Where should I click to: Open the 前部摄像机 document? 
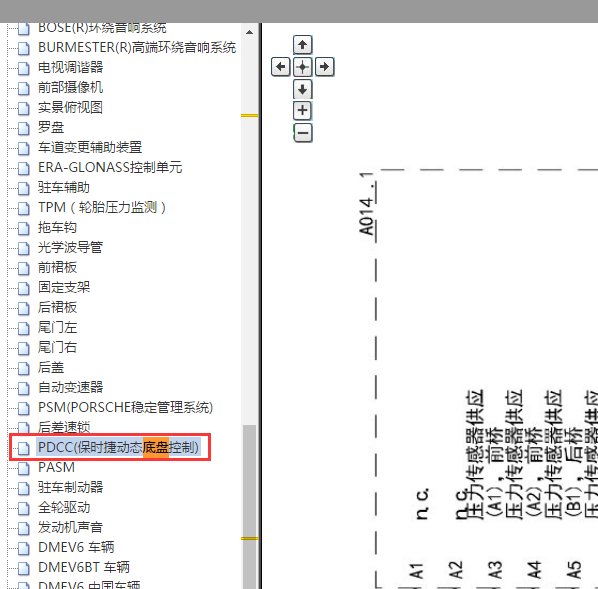71,87
